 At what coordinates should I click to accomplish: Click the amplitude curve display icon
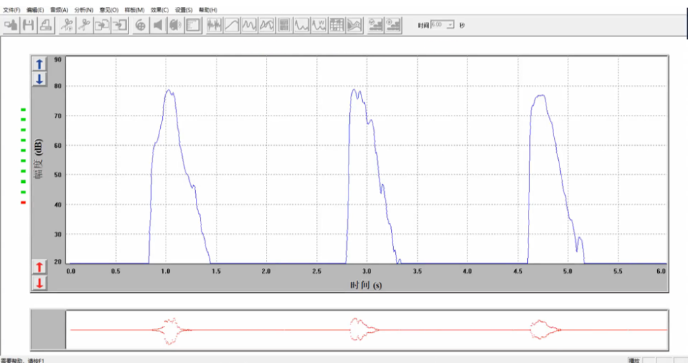(232, 25)
